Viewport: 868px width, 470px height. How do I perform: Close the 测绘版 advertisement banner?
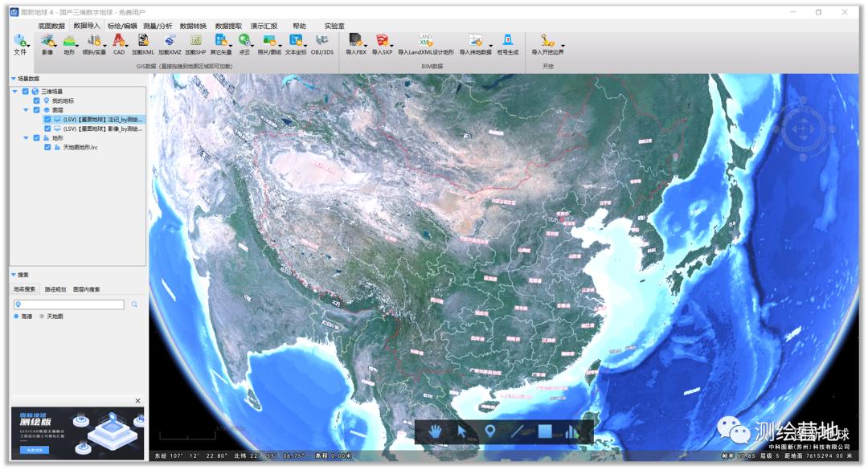point(137,400)
